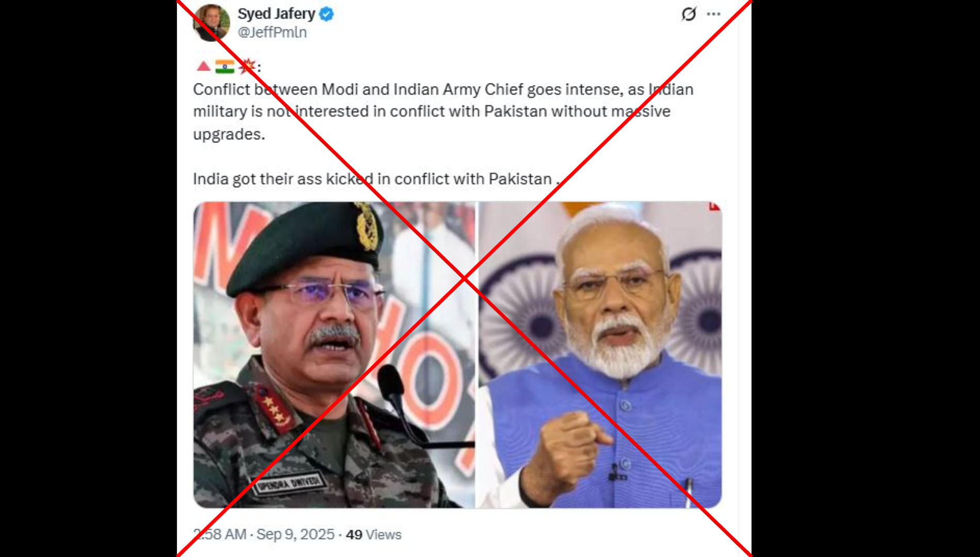Open the right photo of Modi
980x557 pixels.
click(x=599, y=355)
